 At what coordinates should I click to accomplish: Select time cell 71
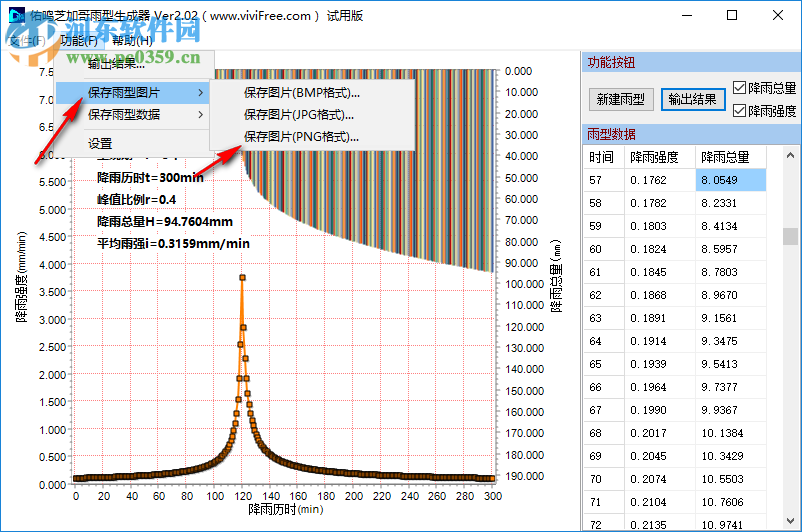tap(604, 502)
